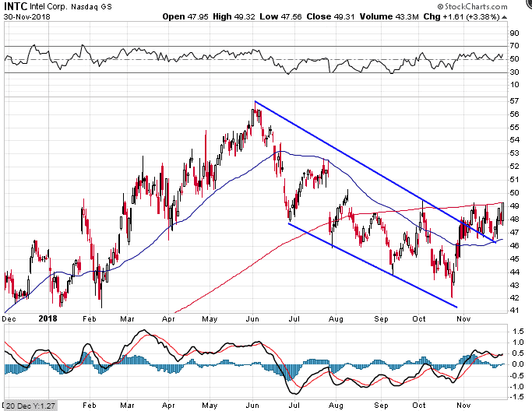
Task: Click the RSI axis label 70
Action: (514, 46)
